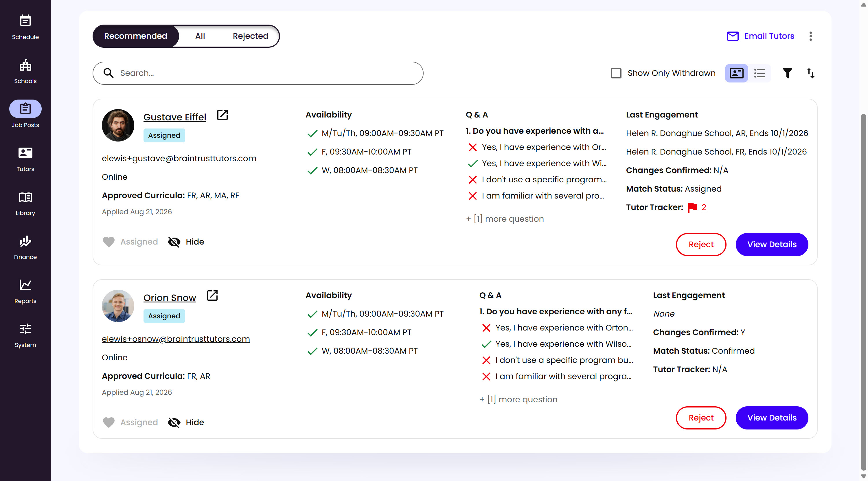Go to Schools section
This screenshot has width=868, height=481.
pyautogui.click(x=25, y=71)
